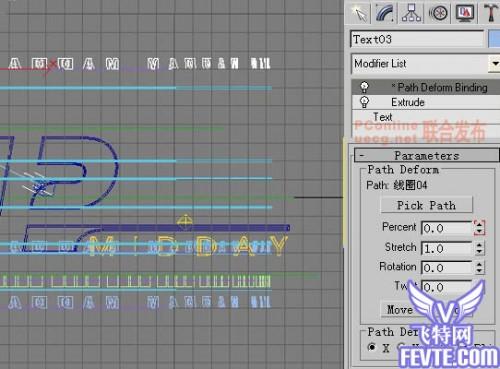Click the 'Path: 线圈04' label
This screenshot has height=369, width=500.
[397, 185]
